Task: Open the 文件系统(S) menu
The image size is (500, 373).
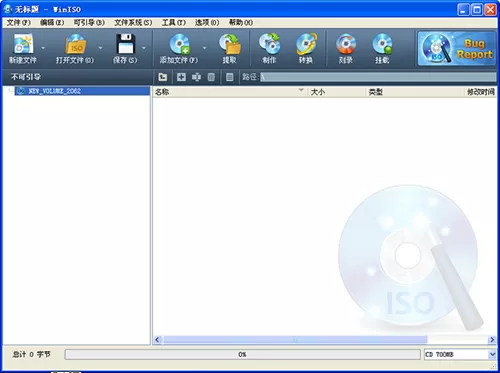Action: coord(133,22)
